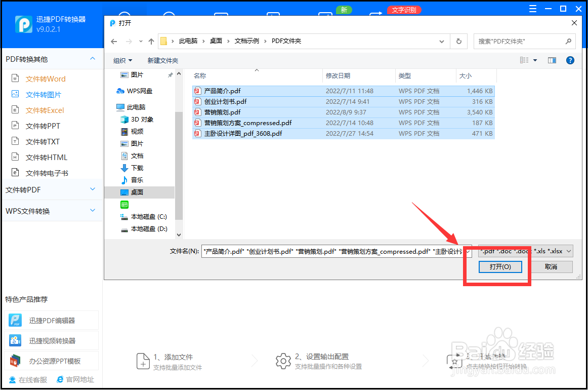The height and width of the screenshot is (390, 588).
Task: Click the 产品简介.pdf file icon
Action: 197,91
